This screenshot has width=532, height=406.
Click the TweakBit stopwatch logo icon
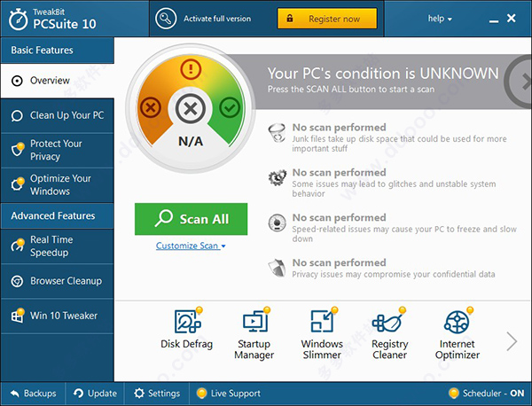(x=18, y=20)
